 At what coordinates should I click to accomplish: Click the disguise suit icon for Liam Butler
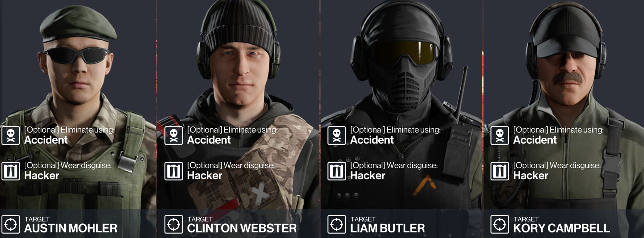[337, 171]
